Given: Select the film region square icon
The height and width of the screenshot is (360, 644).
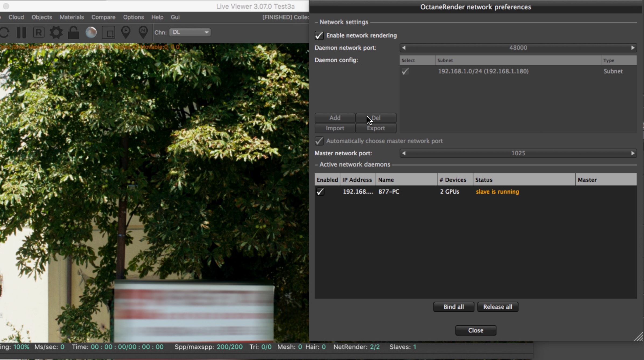Looking at the screenshot, I should coord(108,32).
